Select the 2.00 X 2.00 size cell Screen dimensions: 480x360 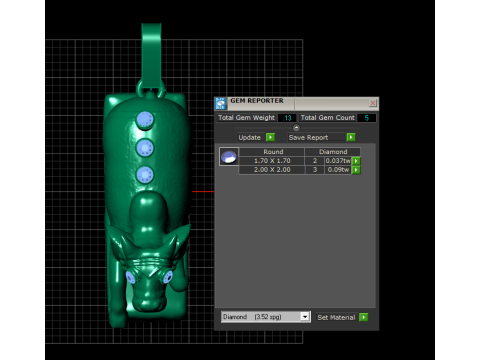click(272, 170)
